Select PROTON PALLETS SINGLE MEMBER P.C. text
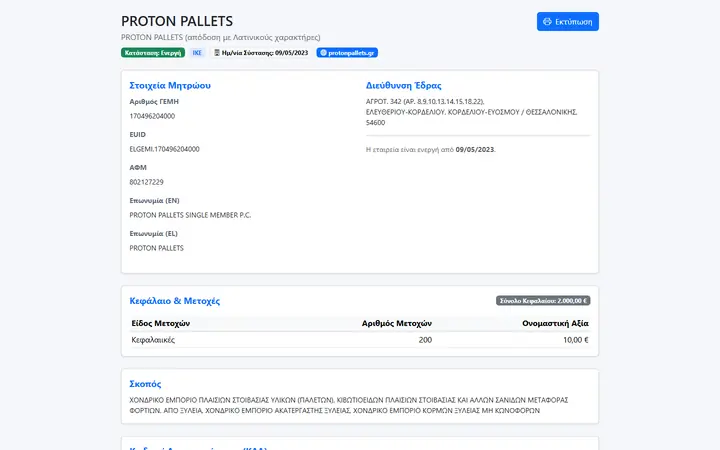Screen dimensions: 720x450 [190, 215]
